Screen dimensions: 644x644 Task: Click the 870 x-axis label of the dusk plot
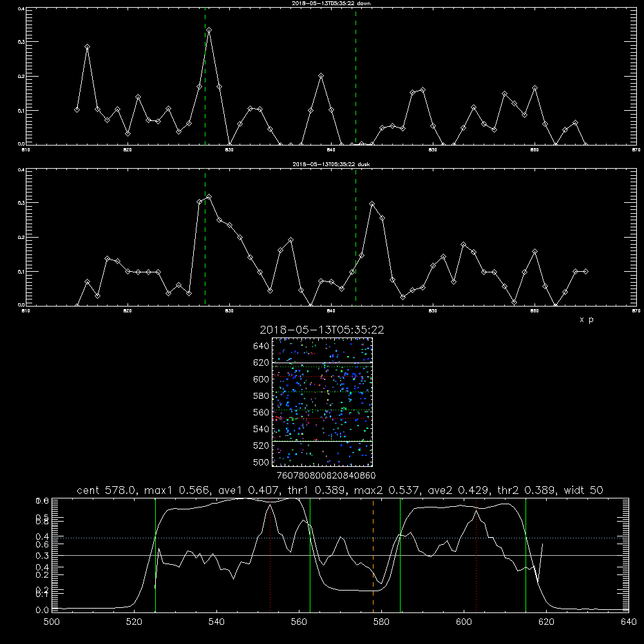coord(636,310)
